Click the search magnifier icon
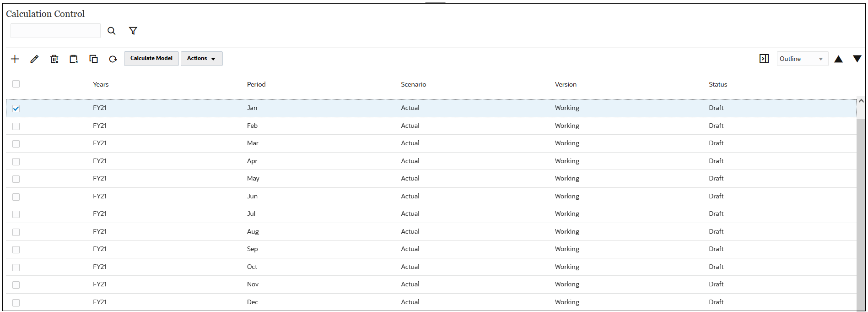The height and width of the screenshot is (312, 868). pos(111,31)
